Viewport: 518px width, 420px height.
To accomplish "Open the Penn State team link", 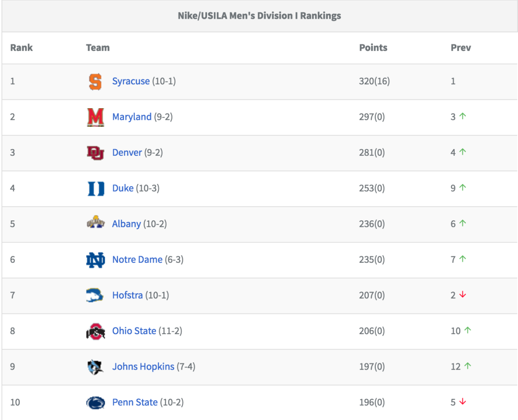I will (135, 402).
